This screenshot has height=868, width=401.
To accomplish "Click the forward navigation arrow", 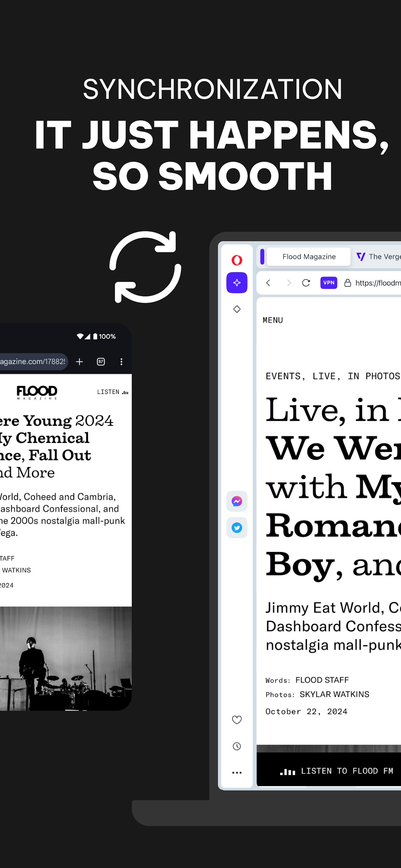I will (288, 283).
